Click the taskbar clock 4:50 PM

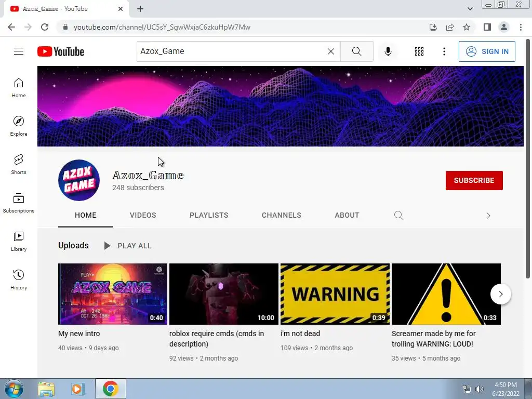(506, 385)
